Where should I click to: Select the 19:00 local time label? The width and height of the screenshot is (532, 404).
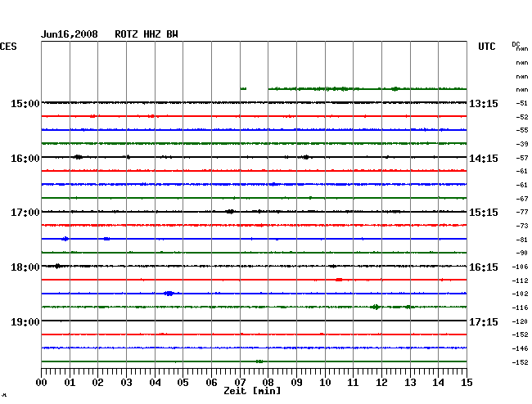point(25,321)
